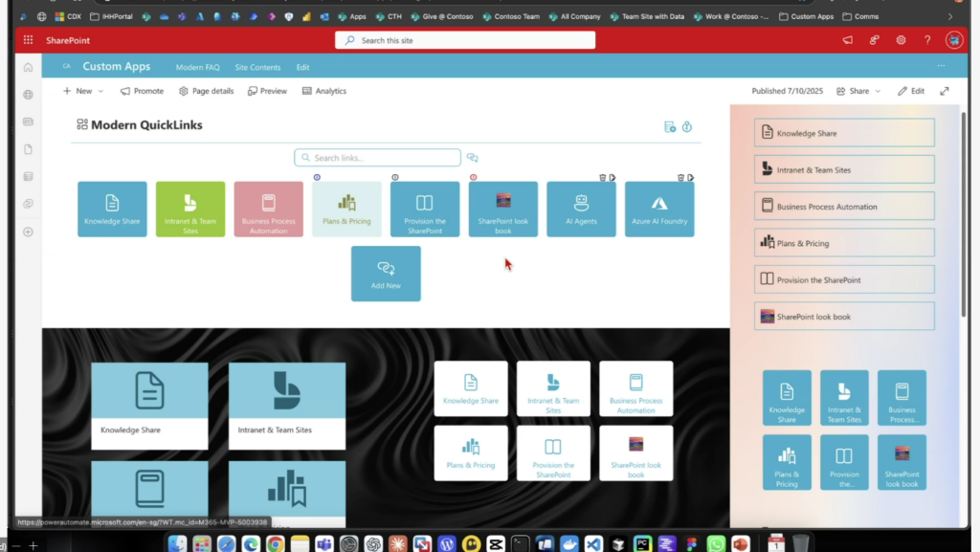This screenshot has width=980, height=552.
Task: Click the info circle above Plans & Pricing tile
Action: coord(317,177)
